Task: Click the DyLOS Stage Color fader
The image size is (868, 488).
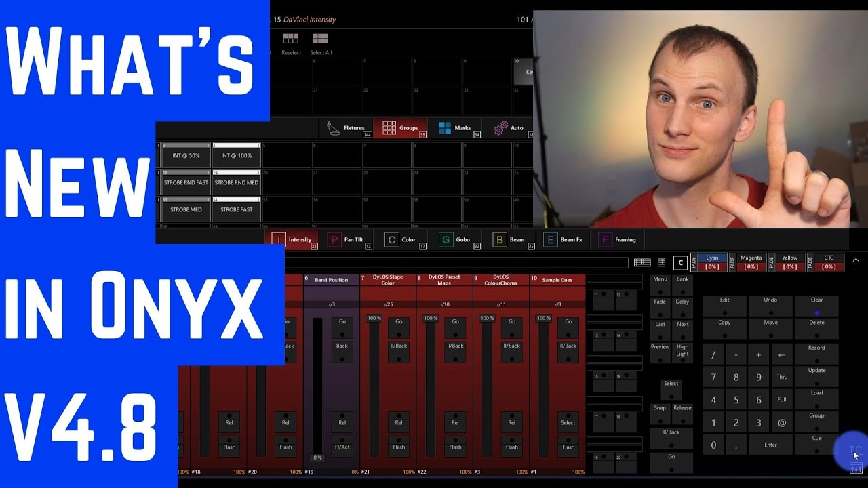Action: [374, 386]
